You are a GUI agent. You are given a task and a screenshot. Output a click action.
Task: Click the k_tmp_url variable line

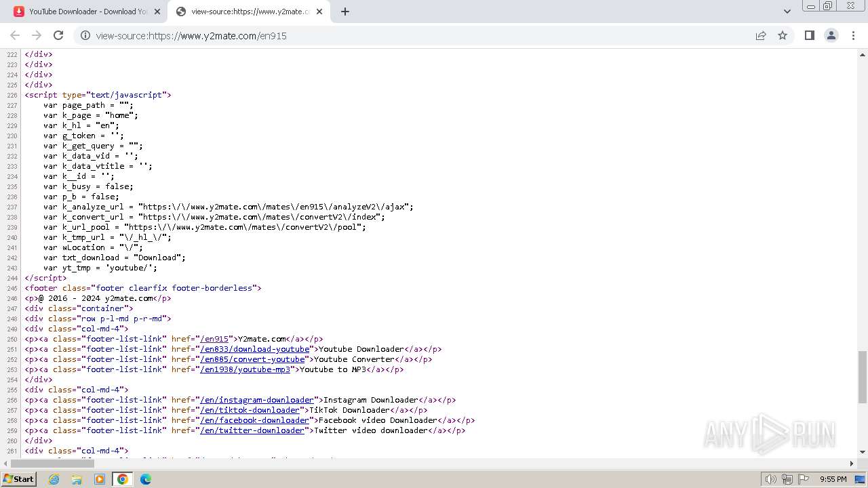(108, 237)
